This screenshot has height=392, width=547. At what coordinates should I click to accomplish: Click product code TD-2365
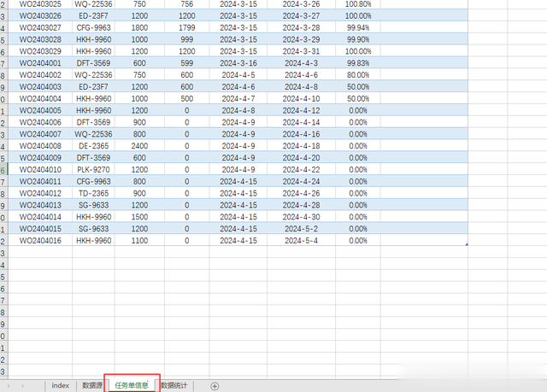point(93,193)
